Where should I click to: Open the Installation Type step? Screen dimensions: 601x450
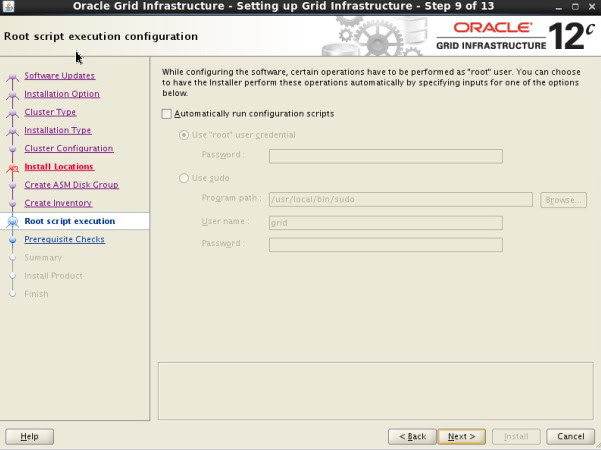pyautogui.click(x=58, y=130)
